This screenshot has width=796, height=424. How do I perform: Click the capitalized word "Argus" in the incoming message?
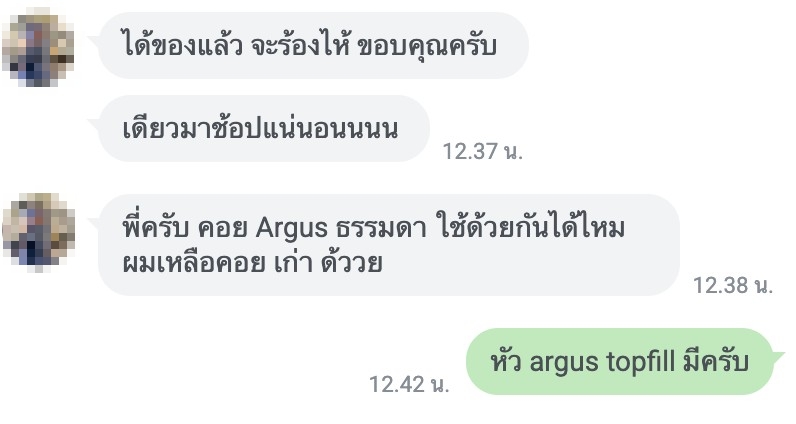291,228
